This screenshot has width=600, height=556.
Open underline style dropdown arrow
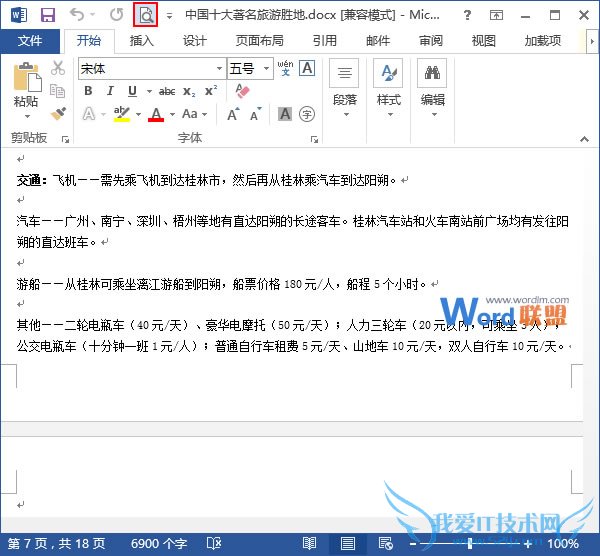(149, 91)
